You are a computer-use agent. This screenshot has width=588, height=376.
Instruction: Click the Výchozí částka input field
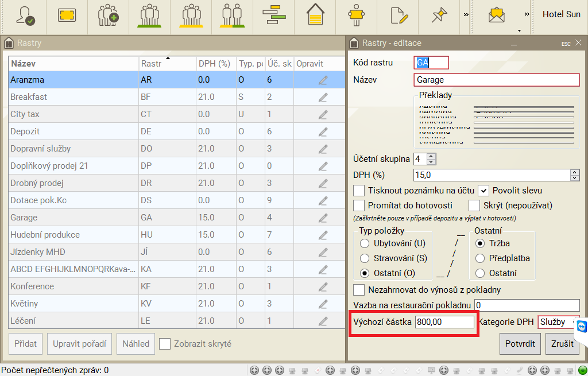[445, 322]
